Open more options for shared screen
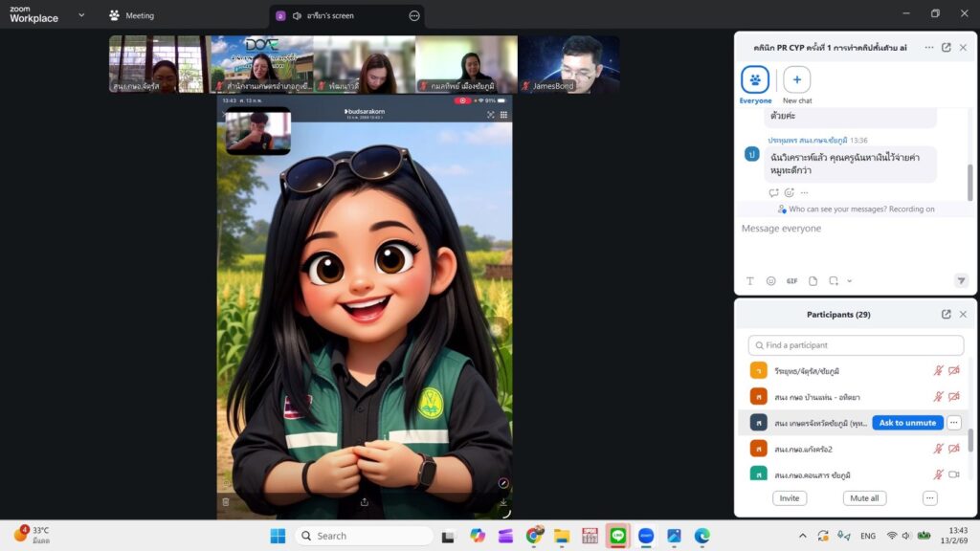 [414, 15]
